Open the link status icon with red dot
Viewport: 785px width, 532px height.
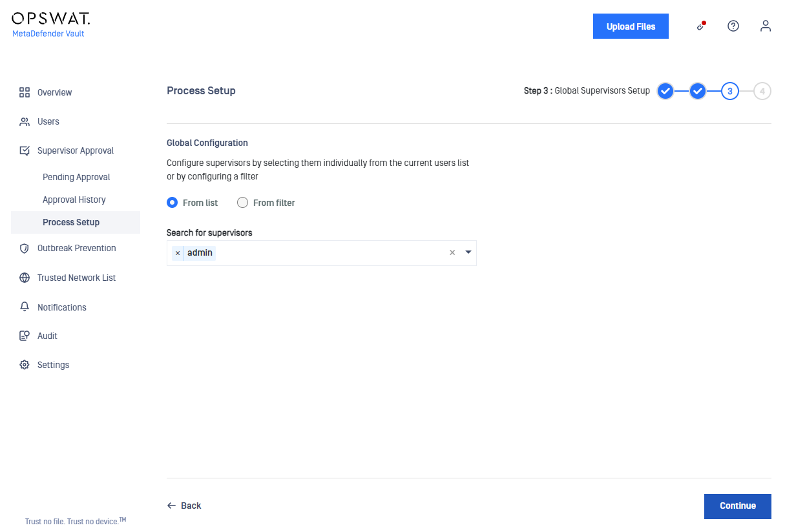click(x=701, y=26)
